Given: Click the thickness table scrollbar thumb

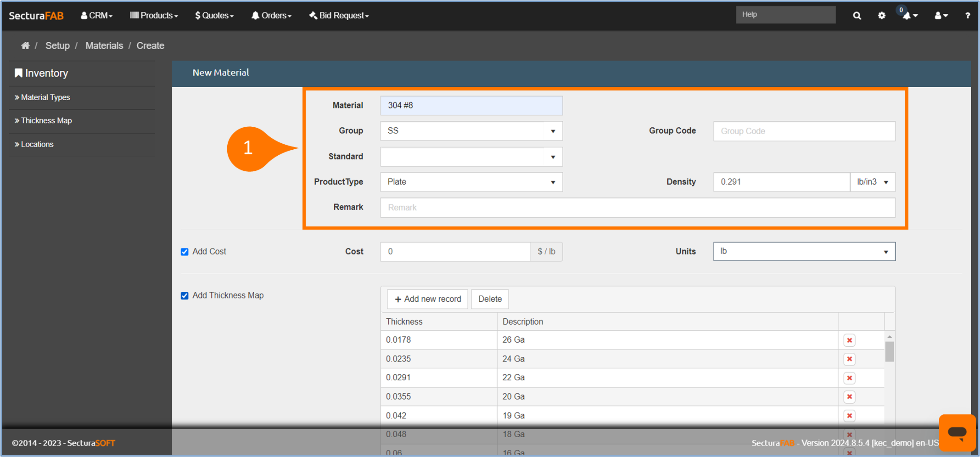Looking at the screenshot, I should [x=890, y=352].
